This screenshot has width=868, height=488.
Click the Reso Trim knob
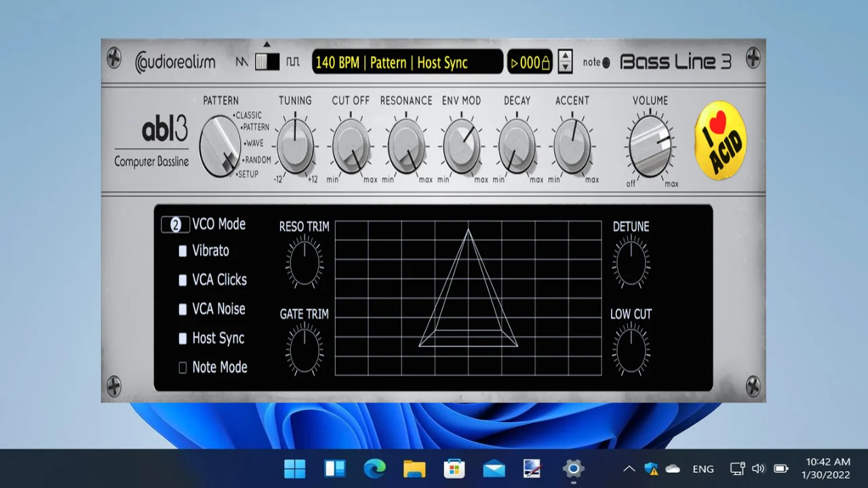coord(304,262)
